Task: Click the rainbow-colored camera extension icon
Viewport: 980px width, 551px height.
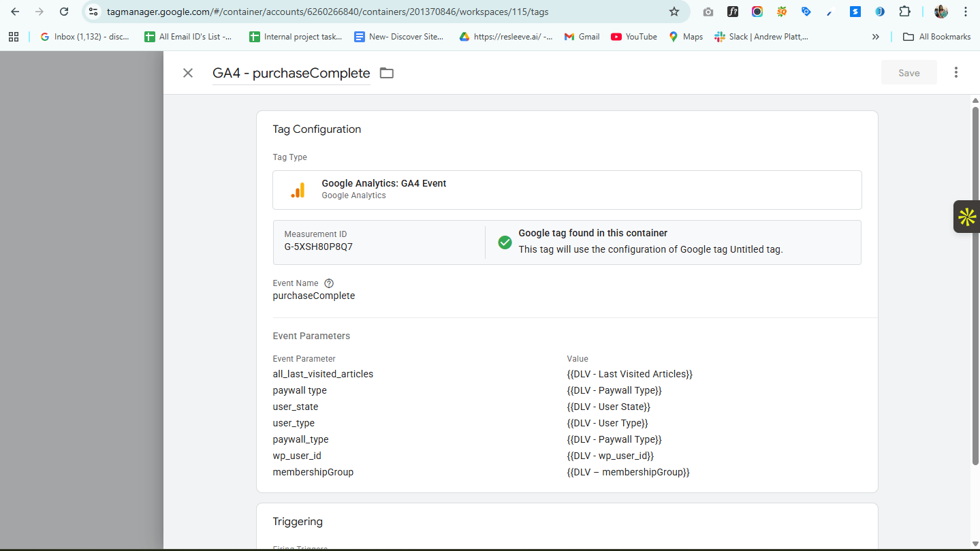Action: [x=757, y=12]
